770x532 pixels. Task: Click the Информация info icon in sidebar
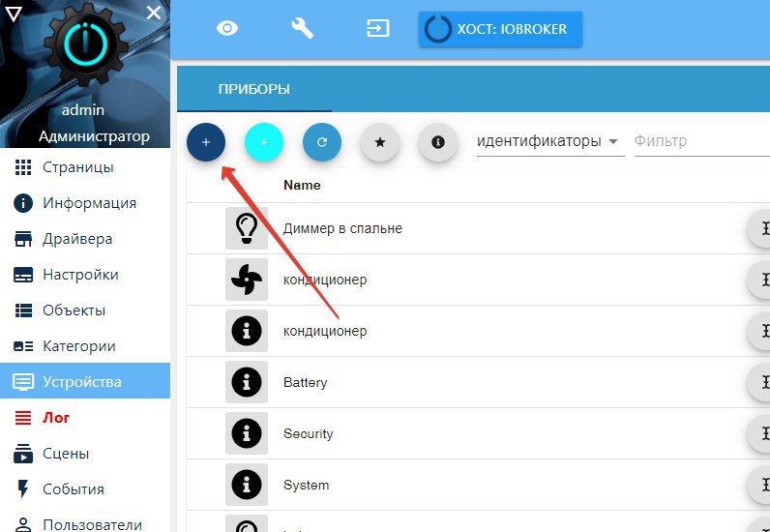(x=23, y=203)
